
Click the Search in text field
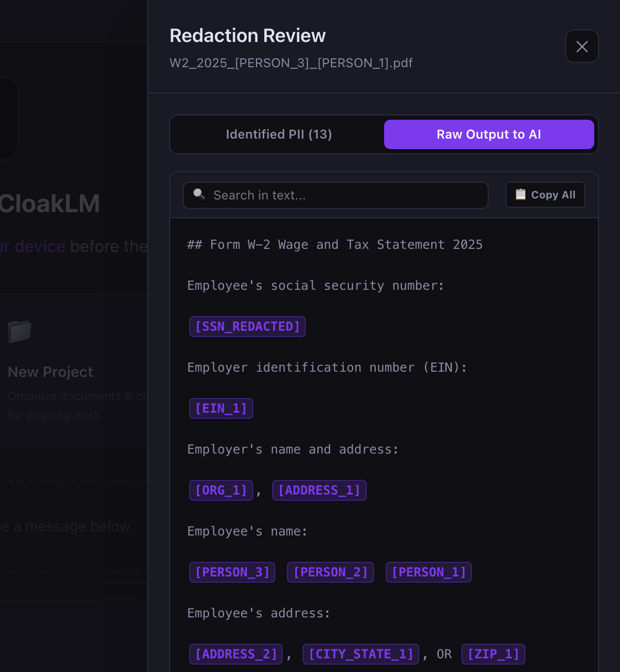336,195
